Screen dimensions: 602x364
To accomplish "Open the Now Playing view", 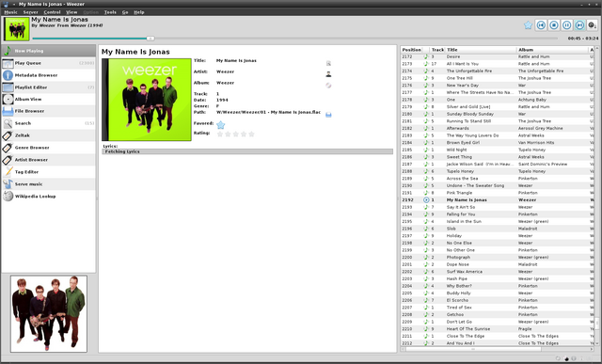I will coord(48,51).
